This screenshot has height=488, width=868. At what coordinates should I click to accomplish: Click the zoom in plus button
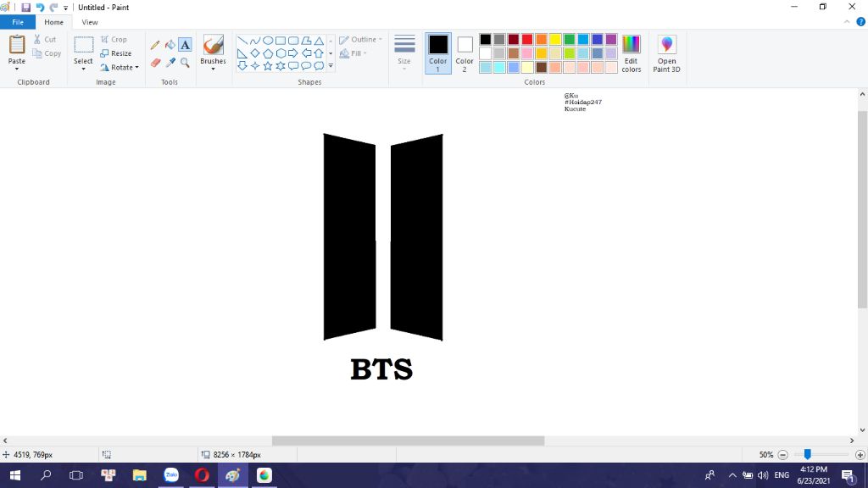pyautogui.click(x=860, y=455)
